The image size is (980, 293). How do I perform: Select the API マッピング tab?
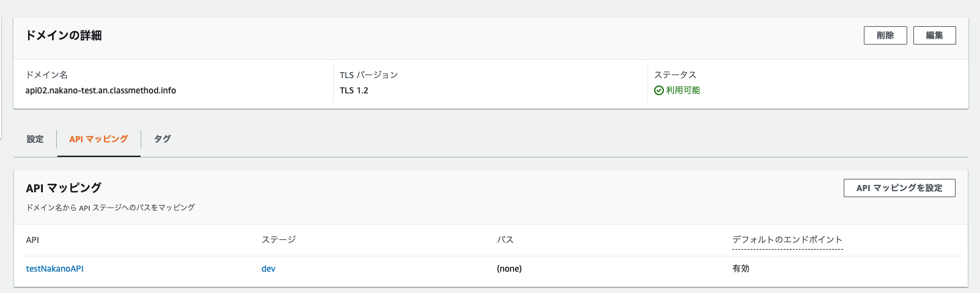point(98,139)
